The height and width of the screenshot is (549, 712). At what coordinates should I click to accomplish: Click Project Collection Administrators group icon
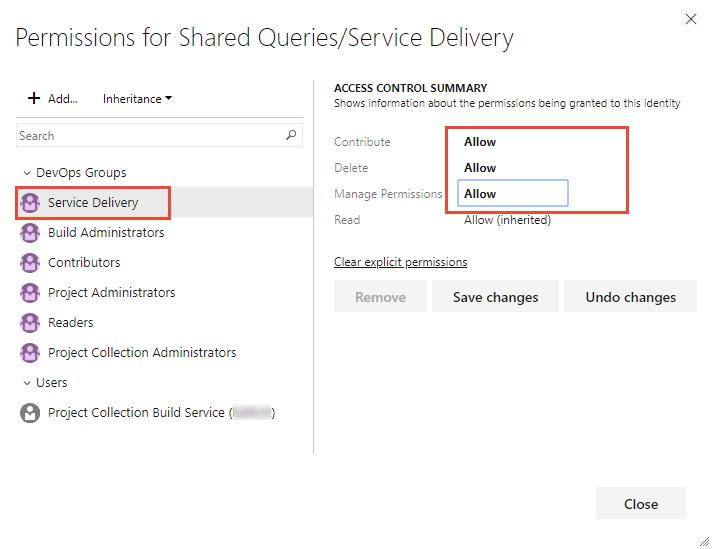point(30,353)
